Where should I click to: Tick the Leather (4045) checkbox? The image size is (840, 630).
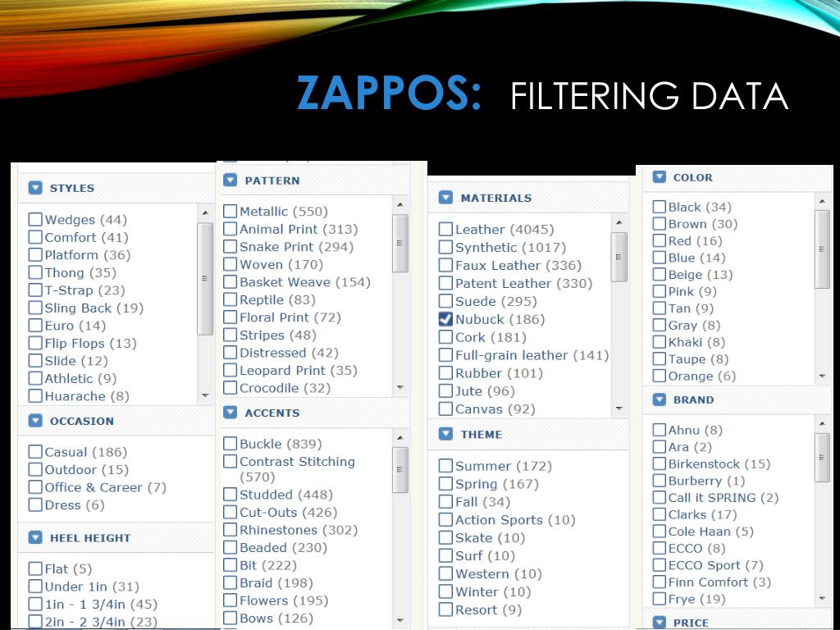[445, 230]
